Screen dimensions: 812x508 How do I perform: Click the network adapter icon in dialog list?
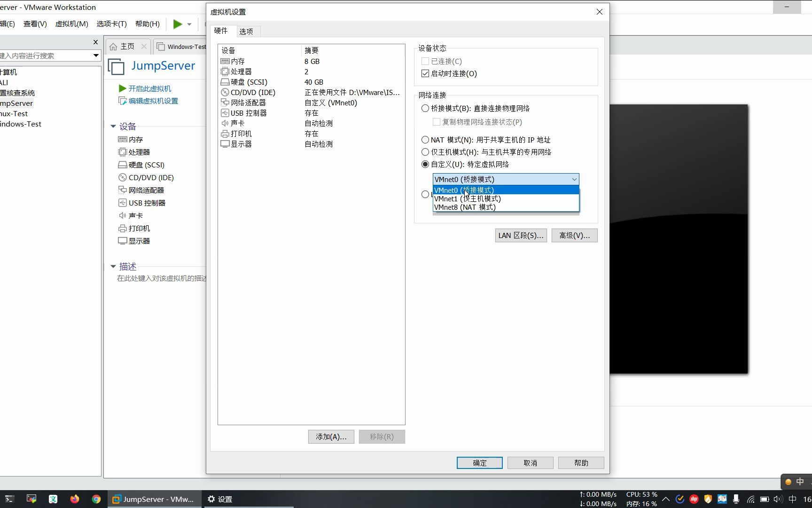(225, 103)
